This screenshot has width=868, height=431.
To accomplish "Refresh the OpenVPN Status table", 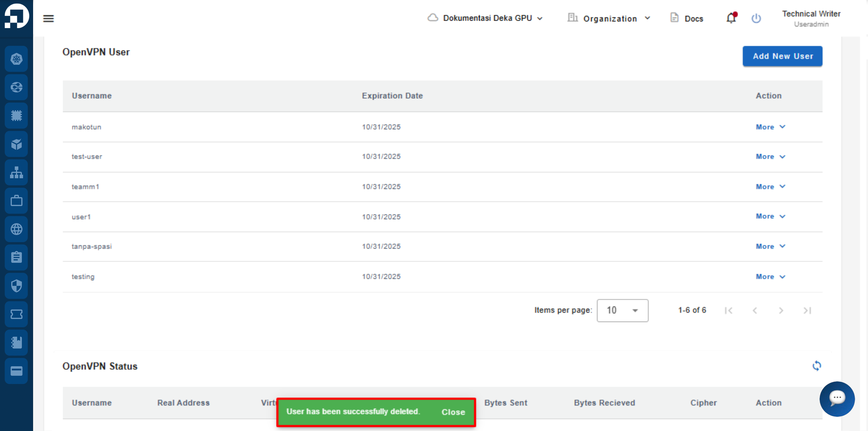I will point(816,366).
